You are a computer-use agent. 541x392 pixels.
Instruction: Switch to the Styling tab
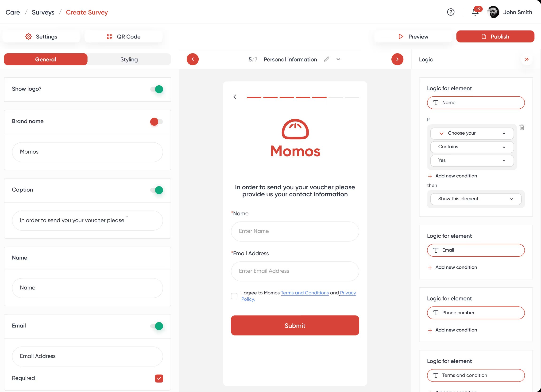(x=129, y=59)
